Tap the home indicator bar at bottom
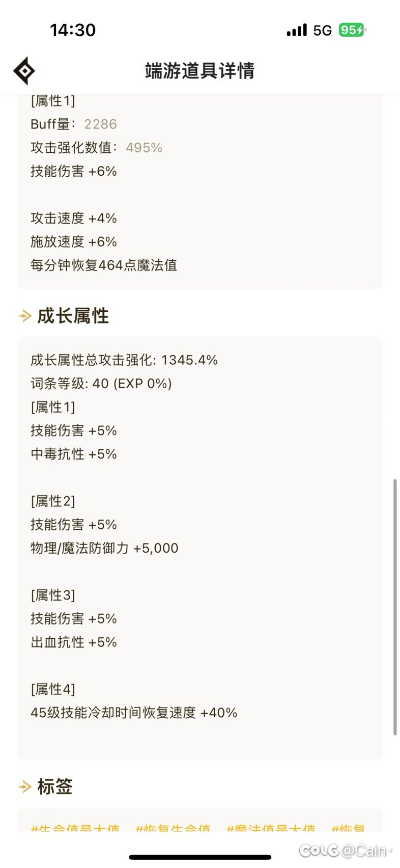400x868 pixels. [x=200, y=857]
